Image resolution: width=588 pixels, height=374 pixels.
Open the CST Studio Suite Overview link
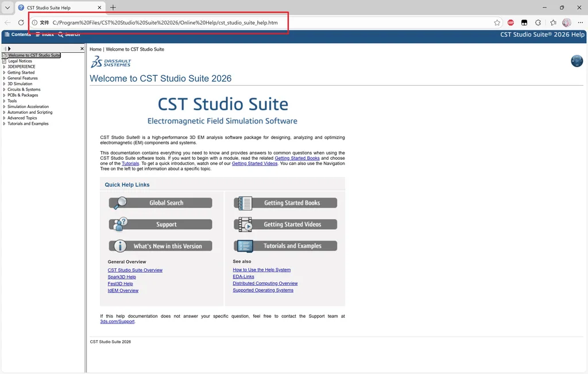pos(135,270)
